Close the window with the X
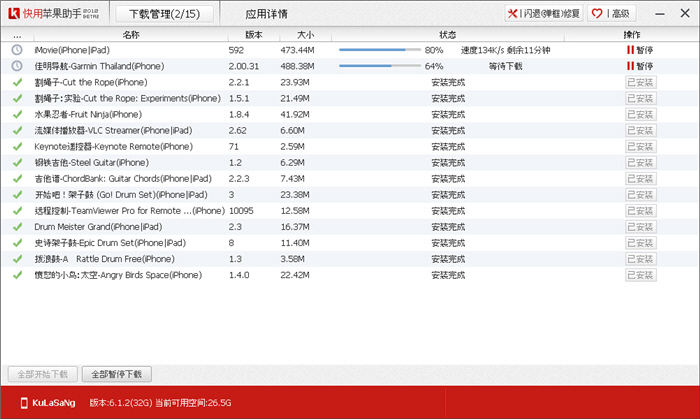The width and height of the screenshot is (700, 419). point(685,13)
